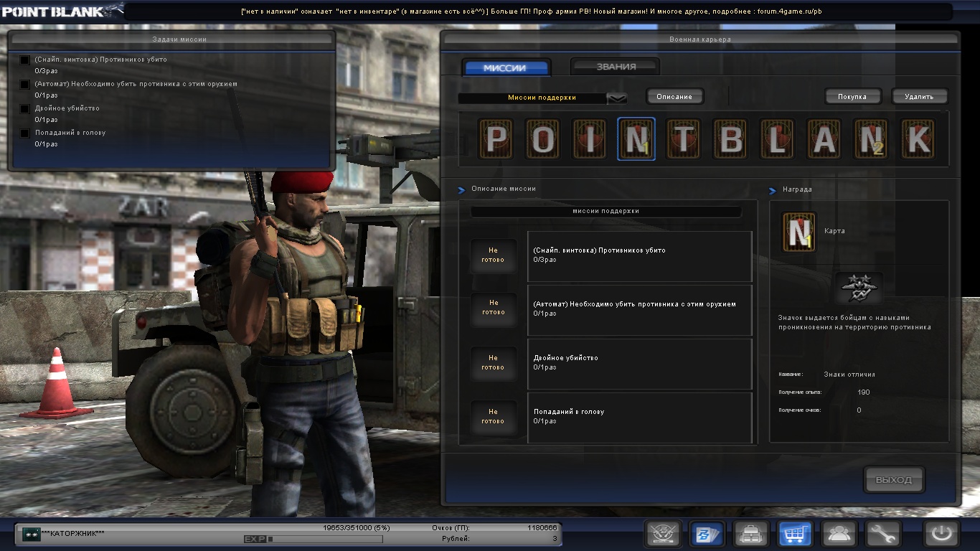Click the reward badge insignia icon
Viewport: 980px width, 551px height.
859,288
